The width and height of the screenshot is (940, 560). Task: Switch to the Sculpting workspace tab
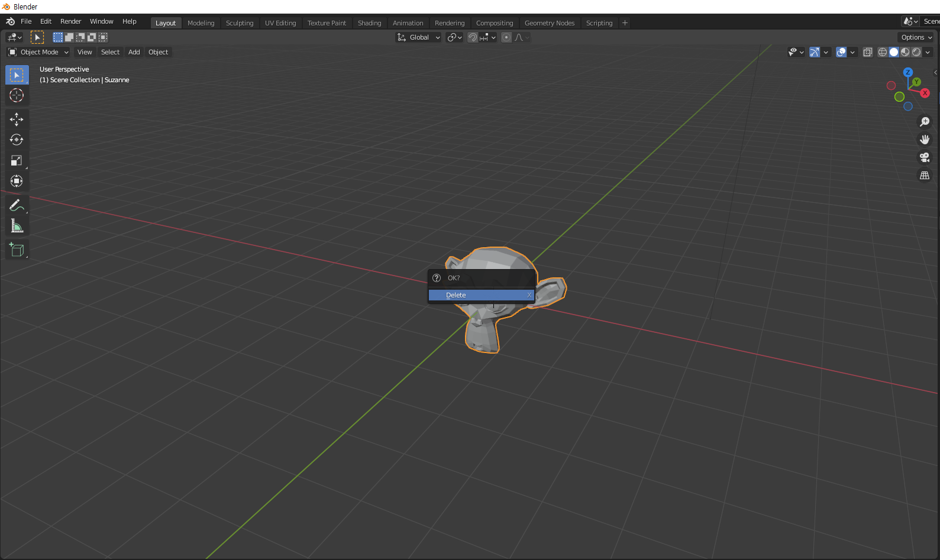click(240, 23)
